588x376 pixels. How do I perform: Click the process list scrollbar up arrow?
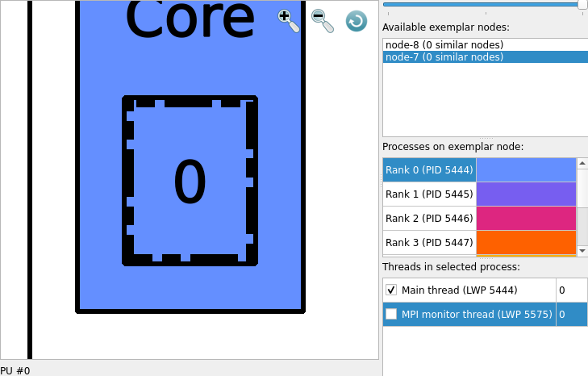582,164
